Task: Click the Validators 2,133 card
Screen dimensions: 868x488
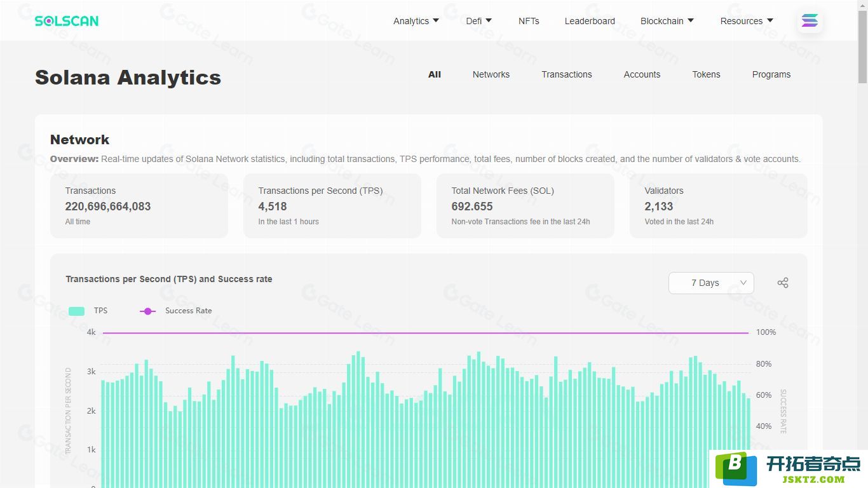Action: 719,206
